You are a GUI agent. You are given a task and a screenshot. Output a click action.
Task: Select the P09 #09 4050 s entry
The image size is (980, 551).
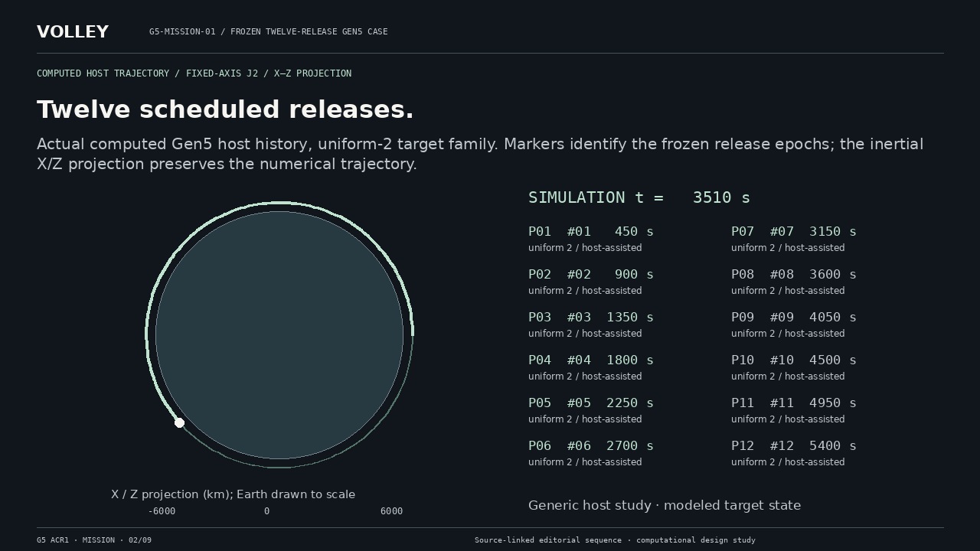(x=794, y=317)
